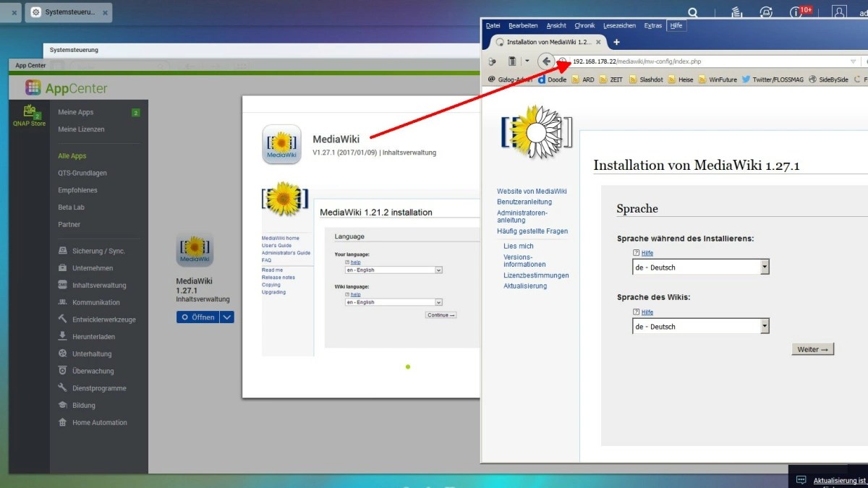Click the Home Automation house icon
Viewport: 868px width, 488px height.
(x=63, y=422)
